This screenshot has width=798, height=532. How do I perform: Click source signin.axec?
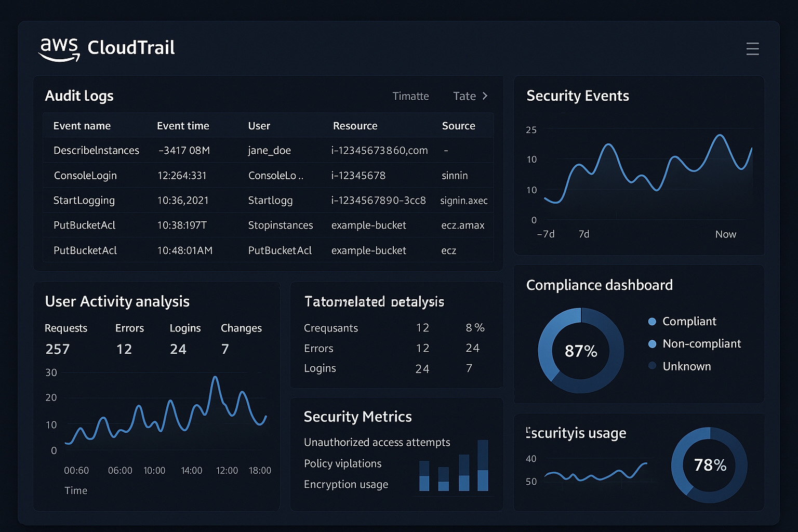pyautogui.click(x=464, y=201)
